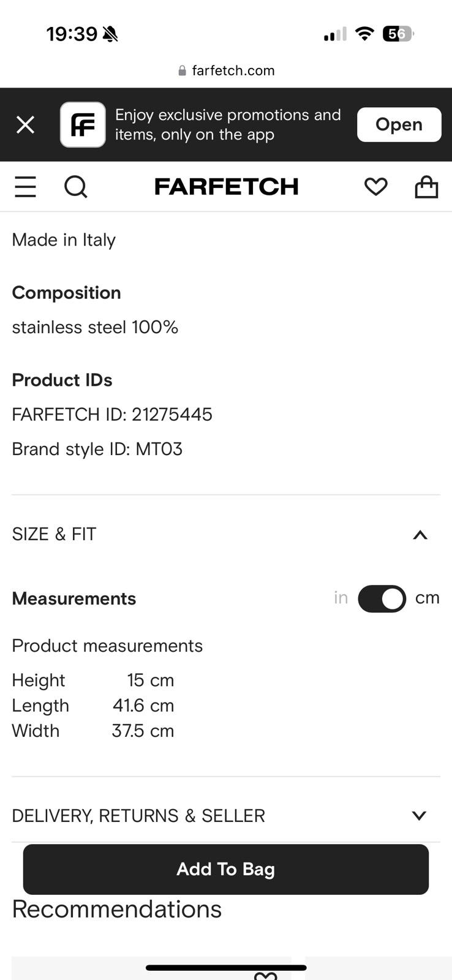This screenshot has height=980, width=452.
Task: Open the shopping bag icon
Action: point(426,187)
